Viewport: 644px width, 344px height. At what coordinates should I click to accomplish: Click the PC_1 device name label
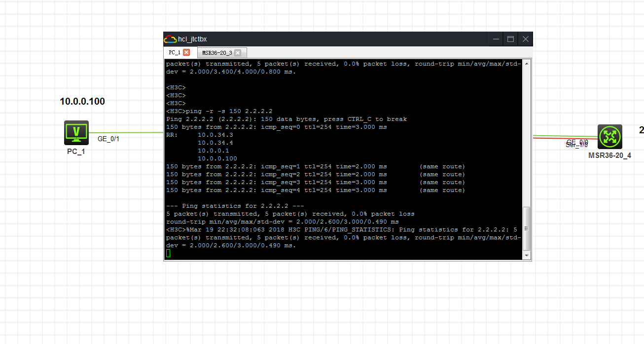coord(76,152)
